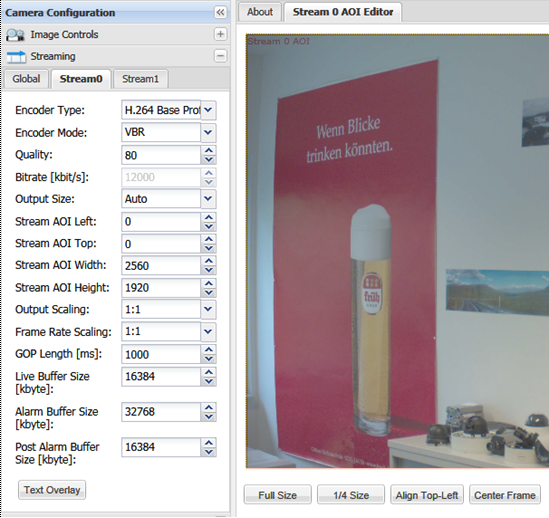
Task: Click the Align Top-Left button
Action: 427,495
